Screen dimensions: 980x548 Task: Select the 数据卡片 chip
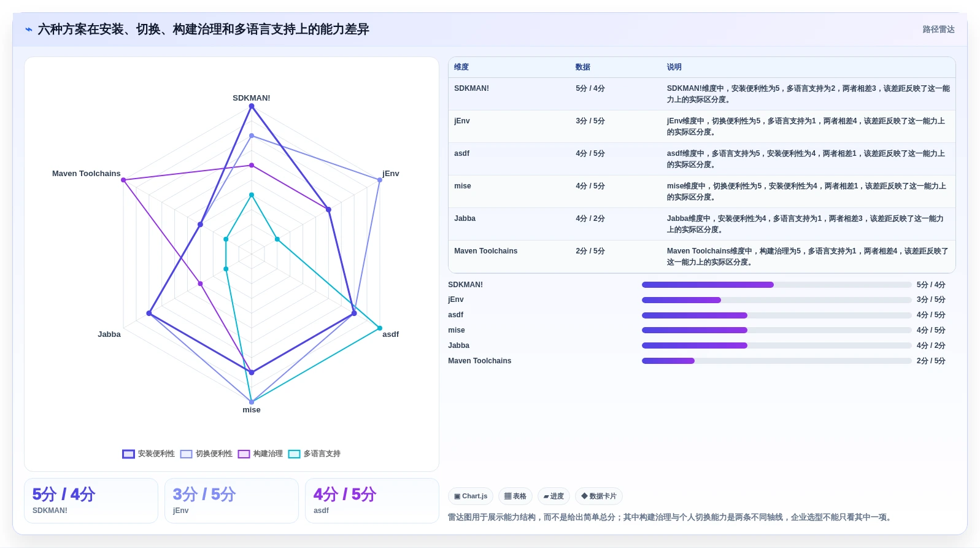click(x=599, y=496)
